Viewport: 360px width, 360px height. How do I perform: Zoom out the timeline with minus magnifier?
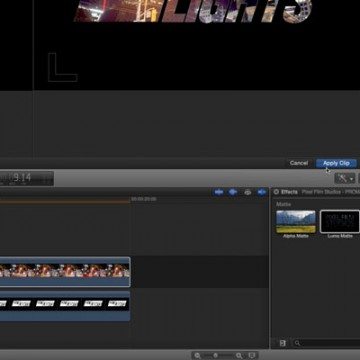click(197, 355)
